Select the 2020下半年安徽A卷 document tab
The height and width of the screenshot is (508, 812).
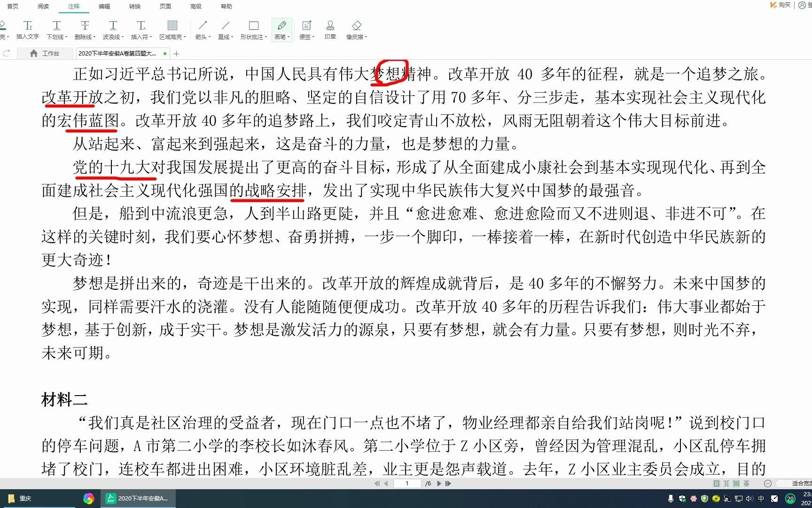click(122, 54)
